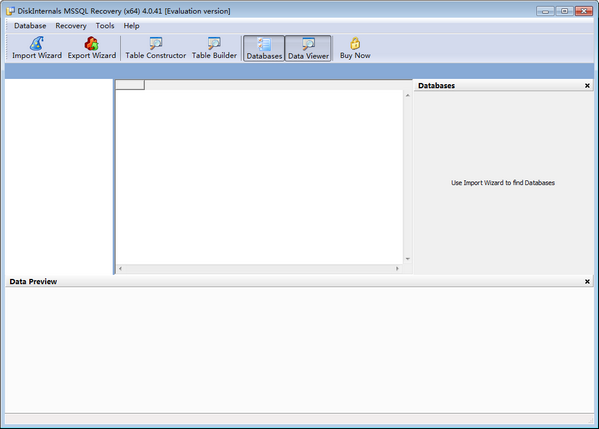Click the vertical scrollbar up arrow

(408, 95)
